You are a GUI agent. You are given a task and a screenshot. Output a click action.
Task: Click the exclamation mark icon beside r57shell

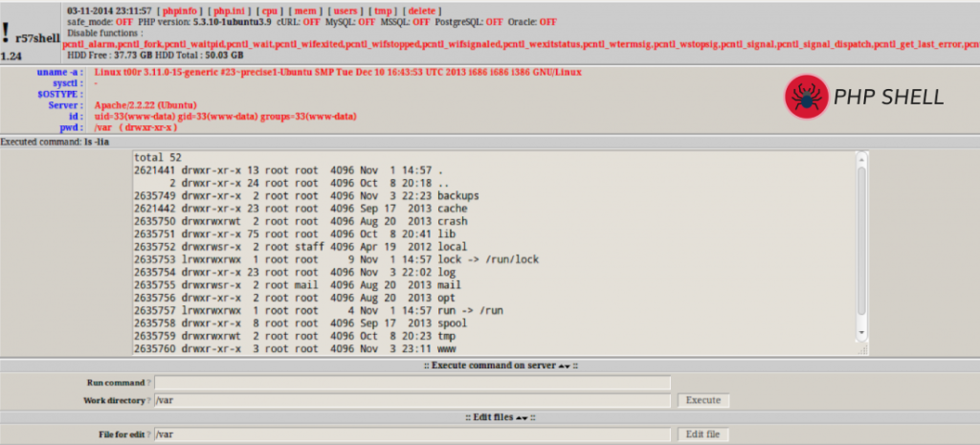tap(7, 29)
